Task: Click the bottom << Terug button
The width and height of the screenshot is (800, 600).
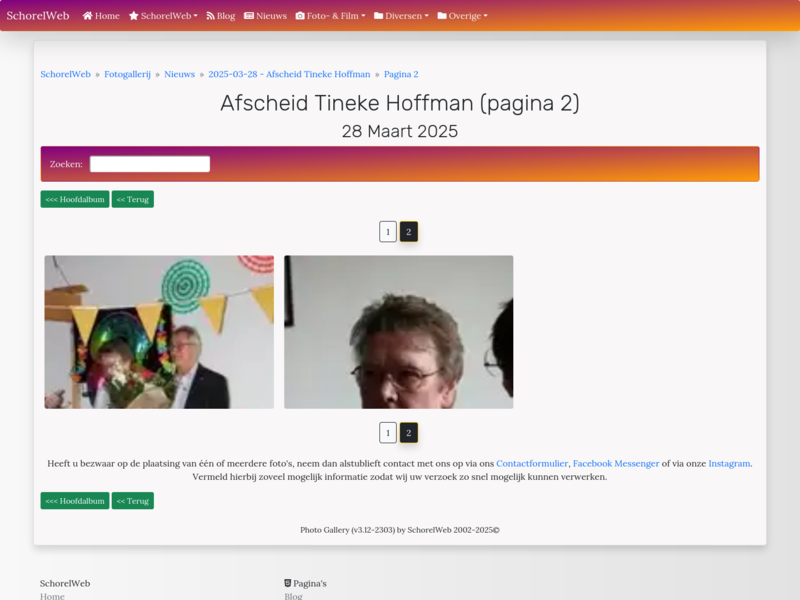Action: 133,501
